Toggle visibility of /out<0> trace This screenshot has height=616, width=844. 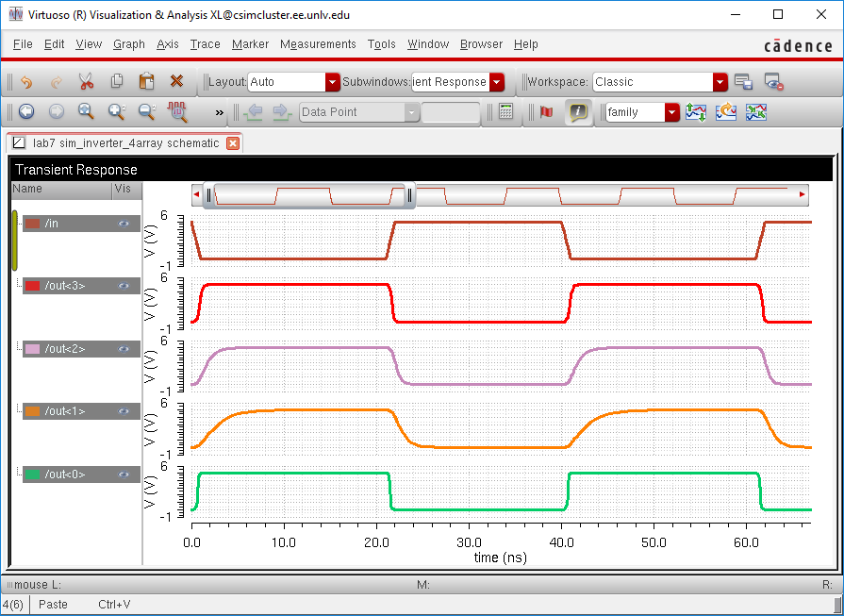[x=124, y=474]
